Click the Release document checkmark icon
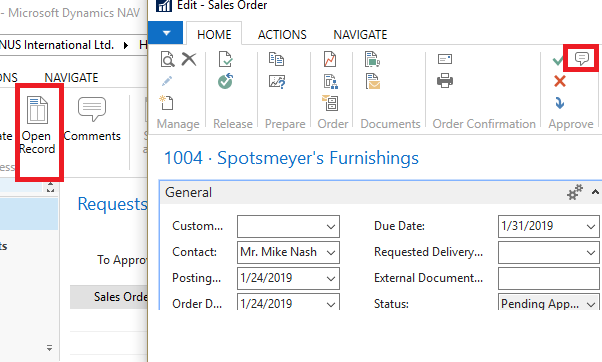 click(225, 59)
